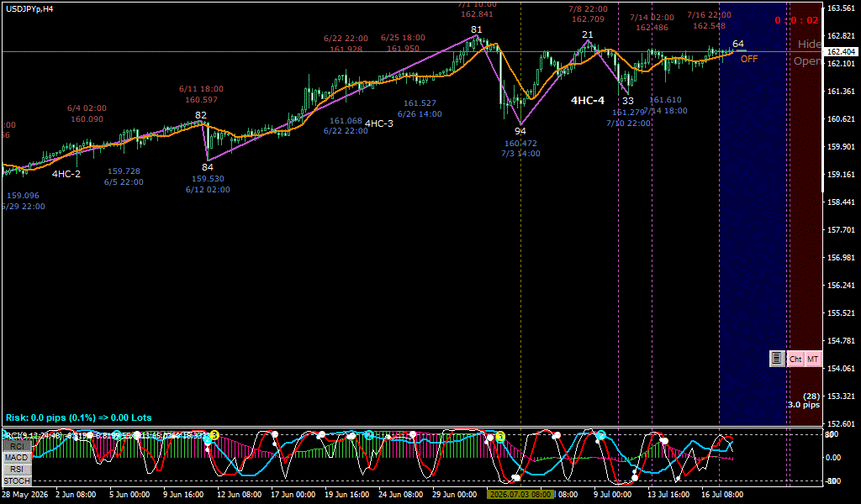Toggle the MACD indicator button

(17, 458)
